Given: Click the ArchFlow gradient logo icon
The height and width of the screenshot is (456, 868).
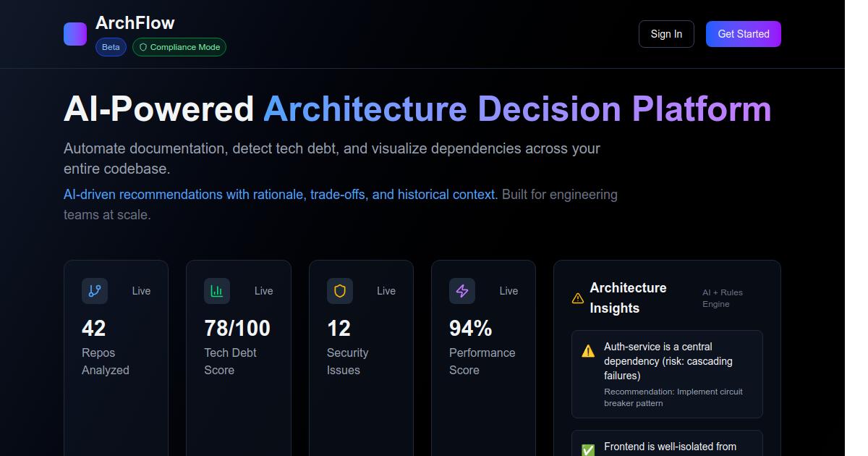Looking at the screenshot, I should click(75, 33).
